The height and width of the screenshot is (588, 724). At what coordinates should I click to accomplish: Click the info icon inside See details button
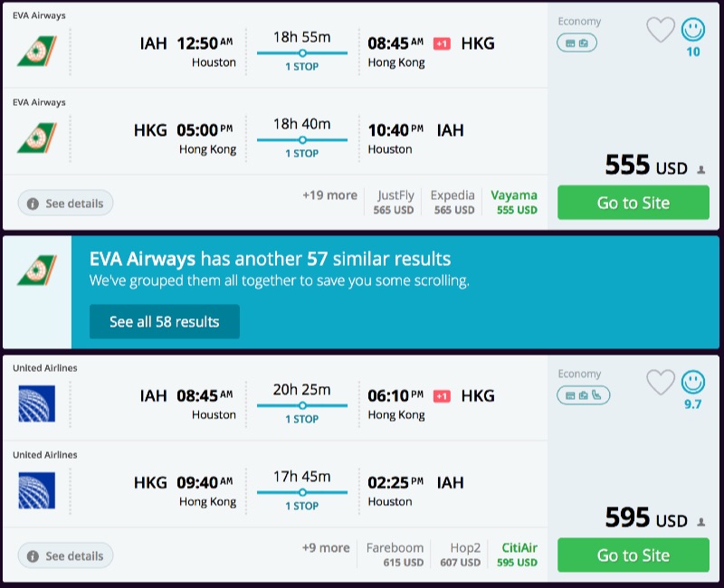34,203
